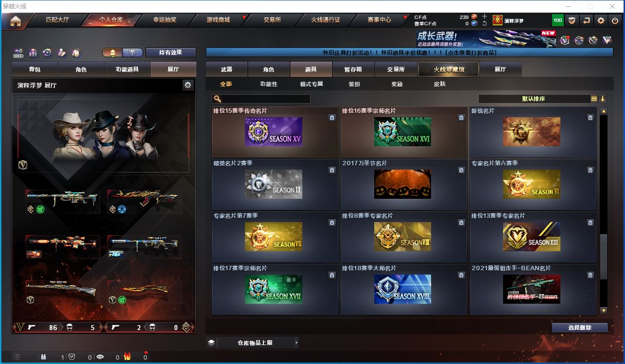Open the 默认排序 sort dropdown

click(x=533, y=99)
